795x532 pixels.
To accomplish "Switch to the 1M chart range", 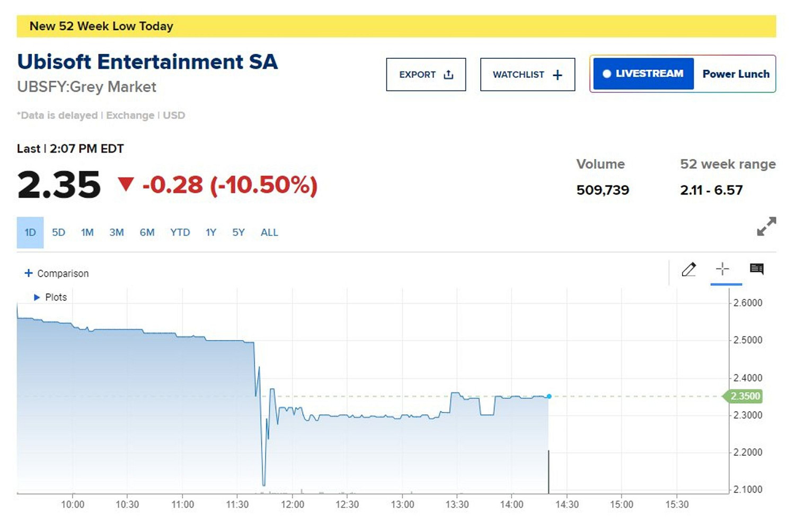I will coord(87,233).
